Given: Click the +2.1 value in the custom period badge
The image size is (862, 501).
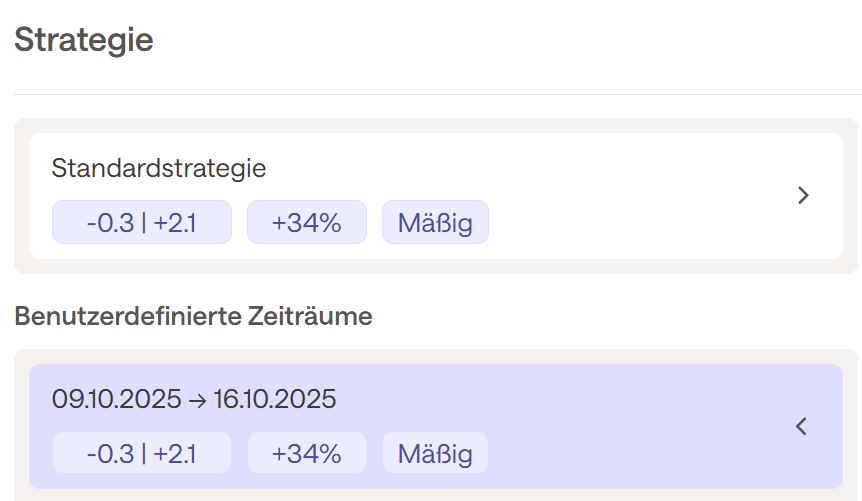Looking at the screenshot, I should 175,453.
